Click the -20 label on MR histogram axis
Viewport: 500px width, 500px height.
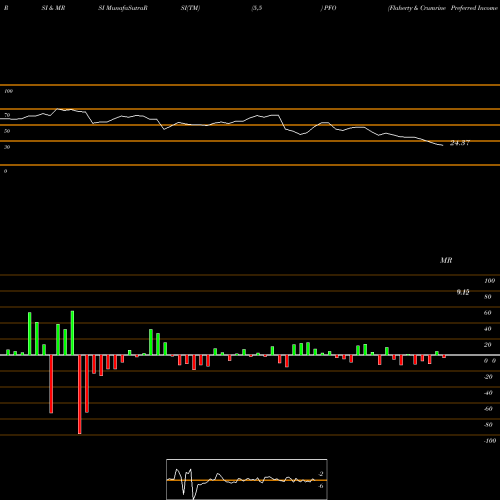click(488, 377)
